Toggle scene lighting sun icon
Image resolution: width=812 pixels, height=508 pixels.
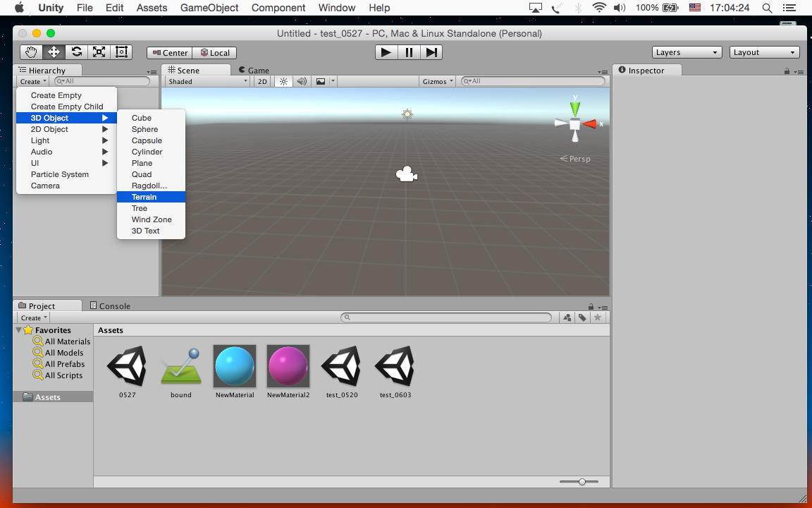283,81
